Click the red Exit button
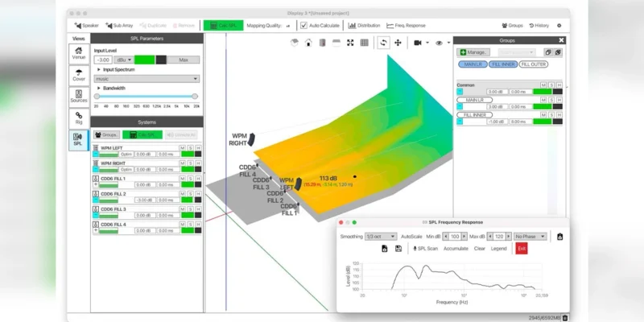 [x=522, y=249]
